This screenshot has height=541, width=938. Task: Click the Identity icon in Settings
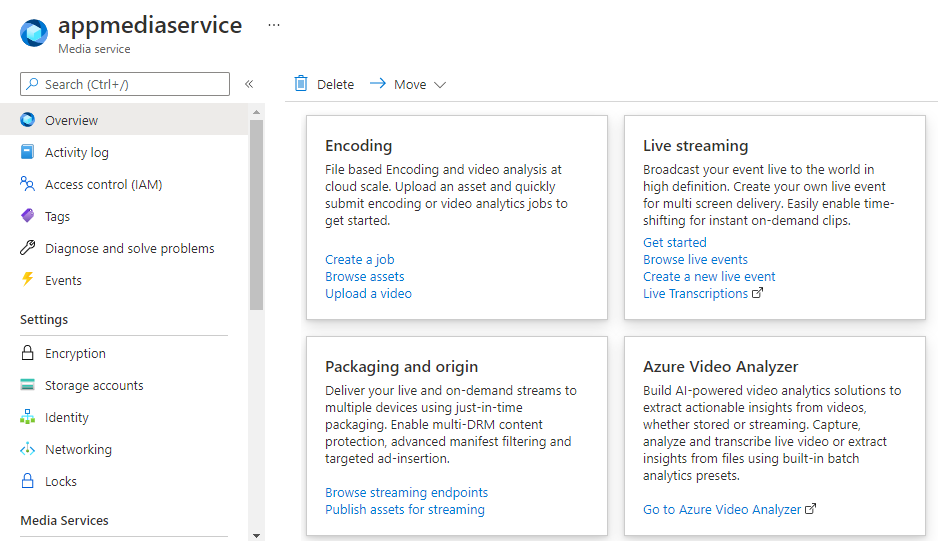coord(27,418)
